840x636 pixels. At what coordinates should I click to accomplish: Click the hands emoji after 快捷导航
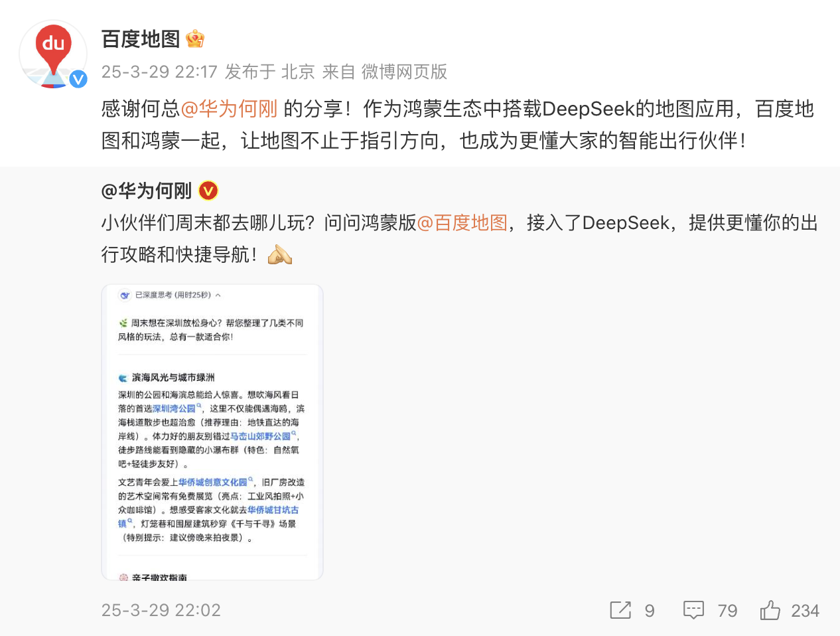click(279, 255)
